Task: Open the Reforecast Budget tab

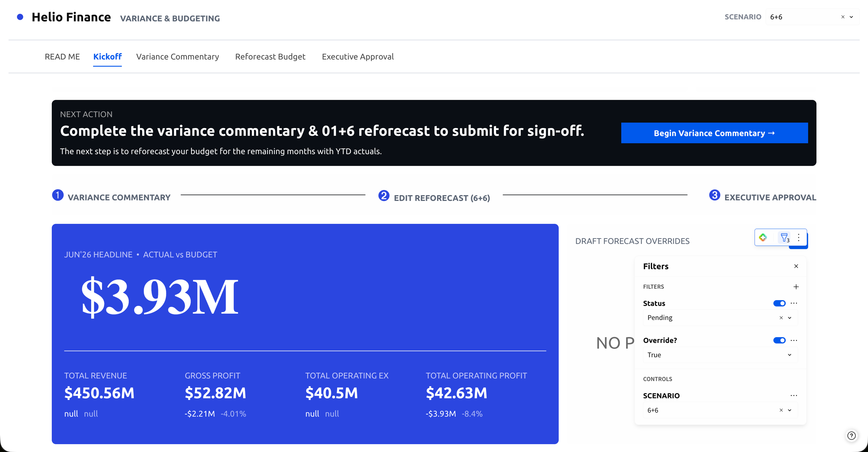Action: point(270,56)
